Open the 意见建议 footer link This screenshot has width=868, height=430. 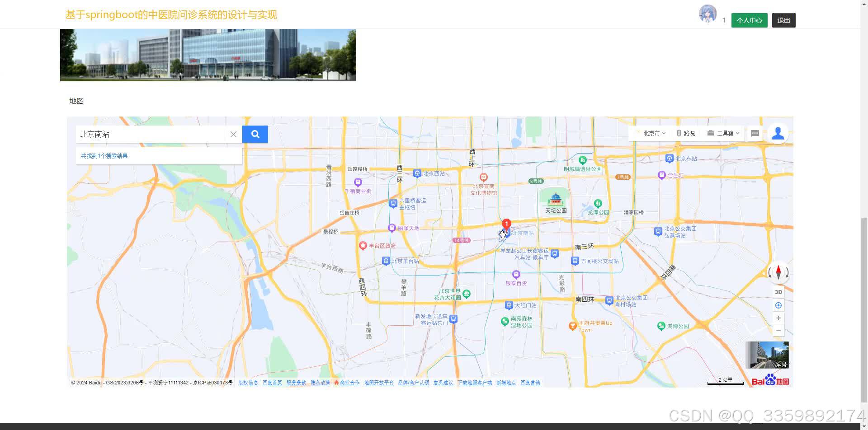(443, 383)
